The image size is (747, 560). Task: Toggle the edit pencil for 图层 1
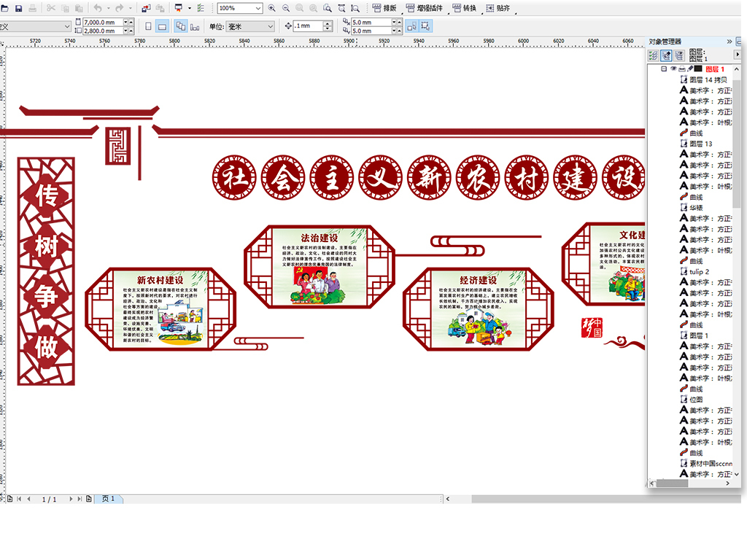690,69
